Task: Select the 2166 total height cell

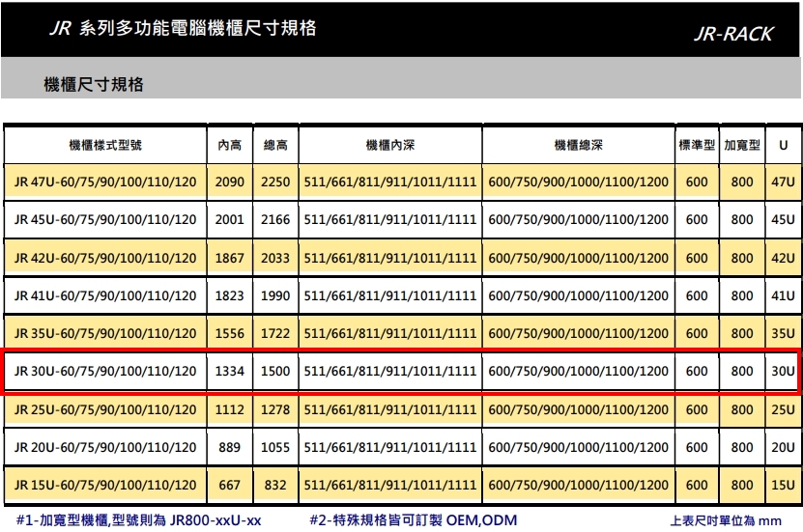Action: 275,219
